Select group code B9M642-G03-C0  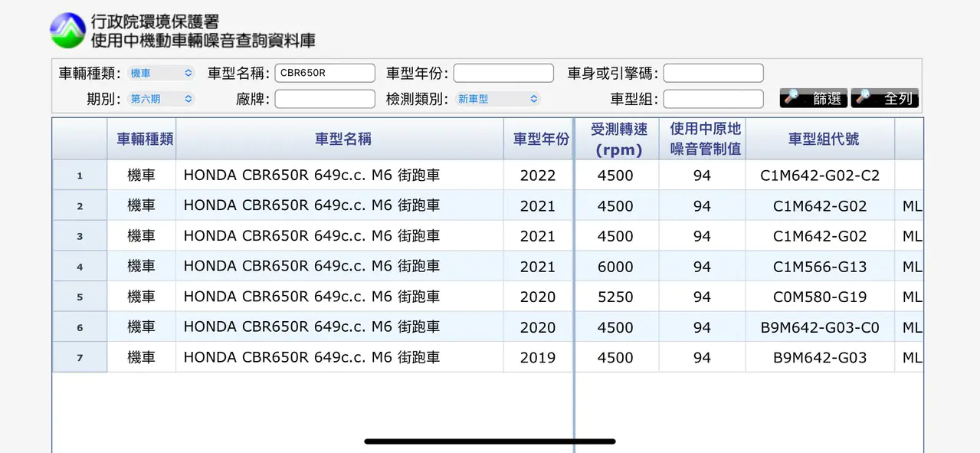click(x=820, y=327)
